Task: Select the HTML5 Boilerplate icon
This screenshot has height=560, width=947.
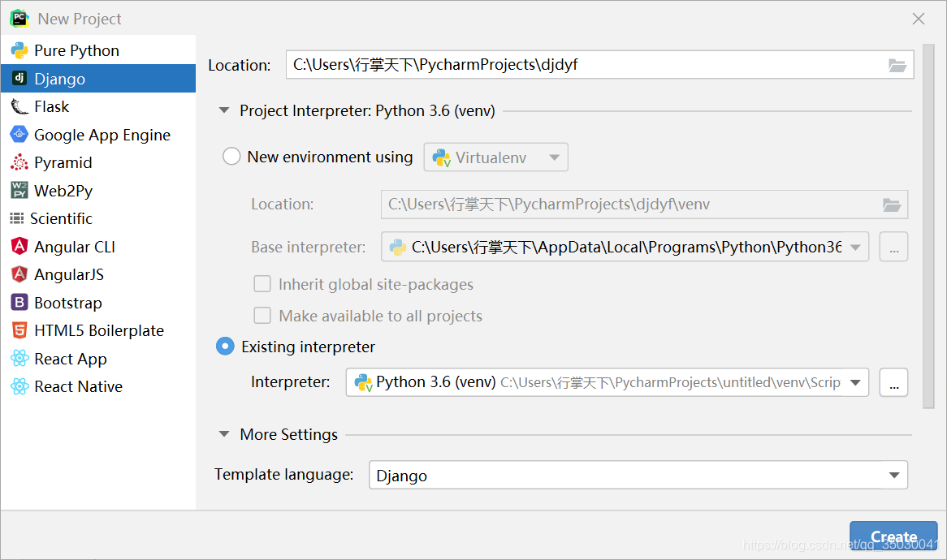Action: pyautogui.click(x=19, y=330)
